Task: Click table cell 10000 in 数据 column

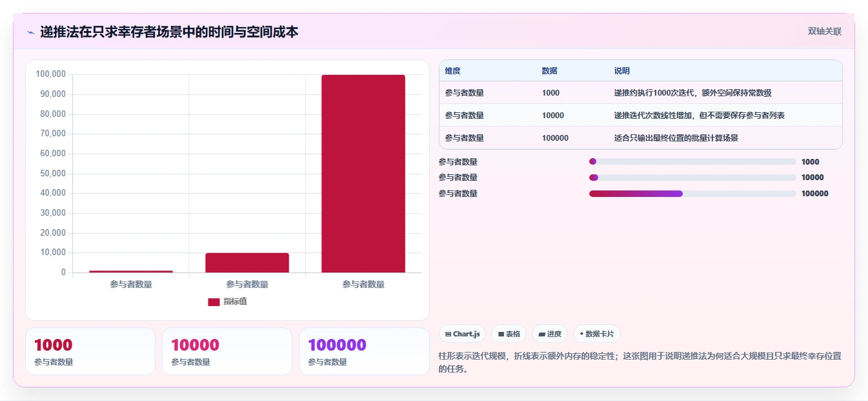Action: (553, 116)
